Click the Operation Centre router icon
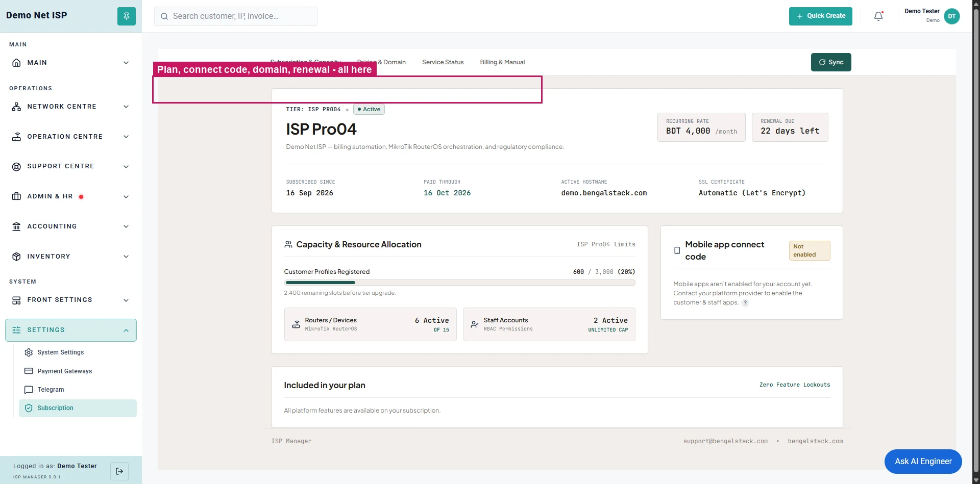Image resolution: width=980 pixels, height=484 pixels. click(16, 137)
